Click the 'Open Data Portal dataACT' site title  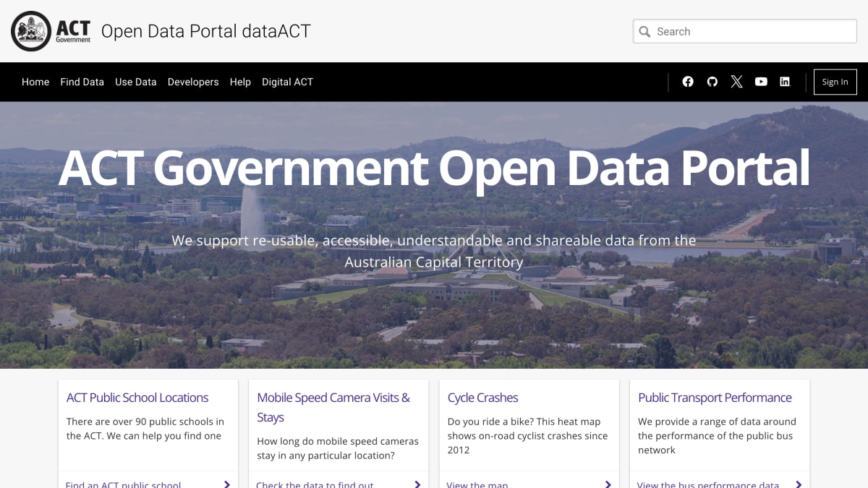(x=205, y=31)
